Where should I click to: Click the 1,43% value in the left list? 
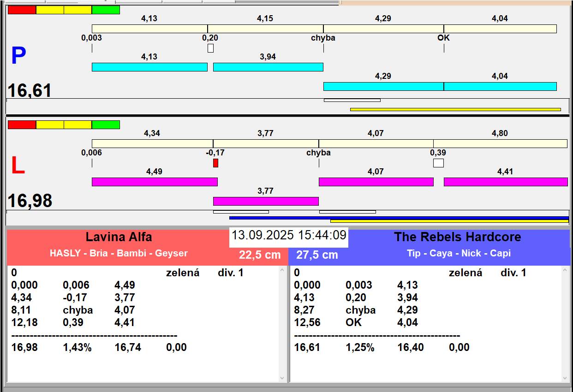77,347
